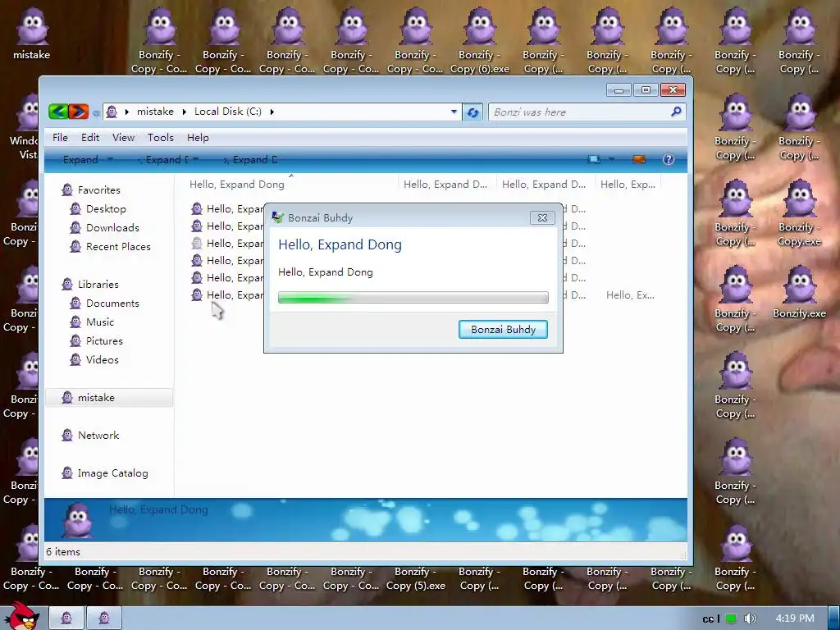This screenshot has height=630, width=840.
Task: Select 'Bonzify - Copy (6).exe' desktop icon
Action: [x=479, y=41]
